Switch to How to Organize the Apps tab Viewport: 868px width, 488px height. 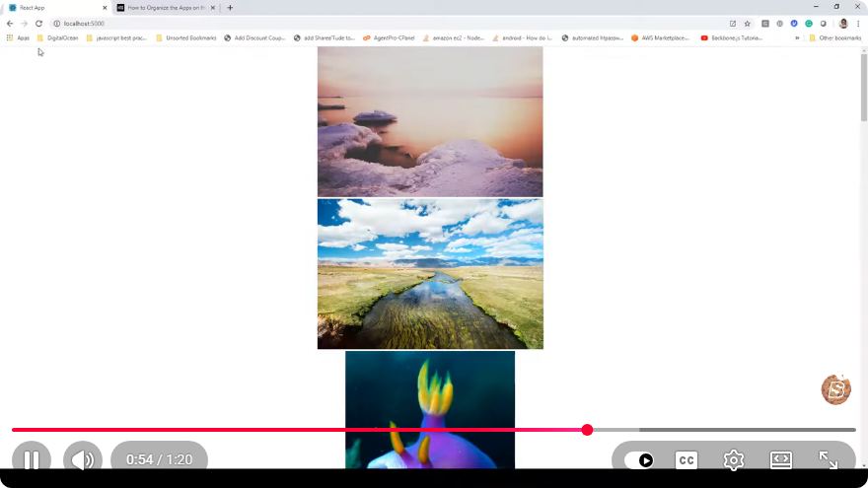pyautogui.click(x=164, y=8)
